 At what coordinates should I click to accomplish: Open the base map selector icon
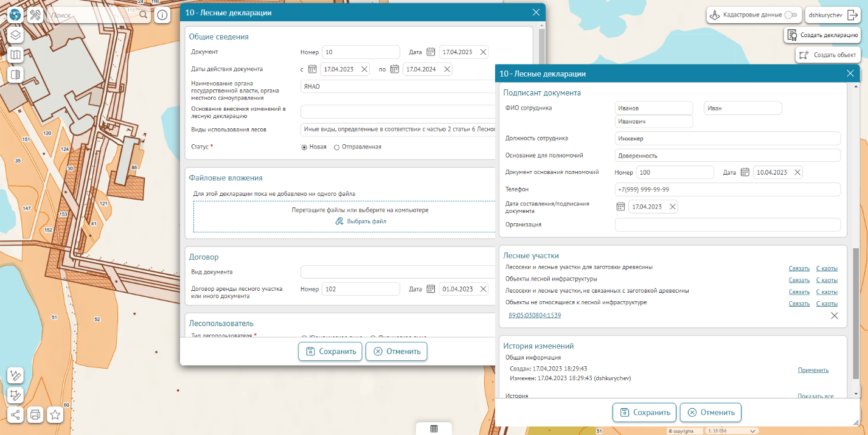pos(15,55)
